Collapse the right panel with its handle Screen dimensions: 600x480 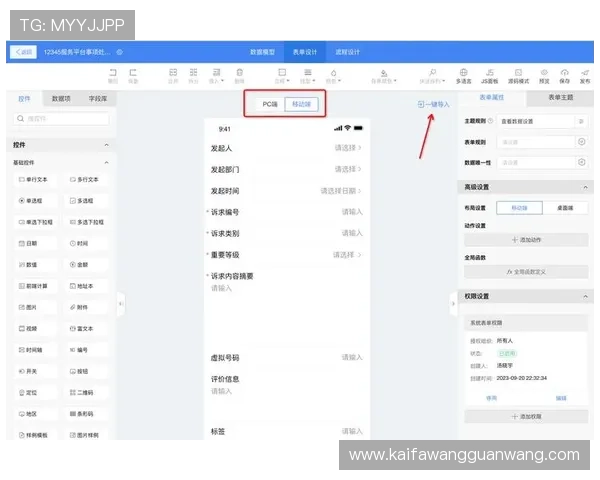453,304
